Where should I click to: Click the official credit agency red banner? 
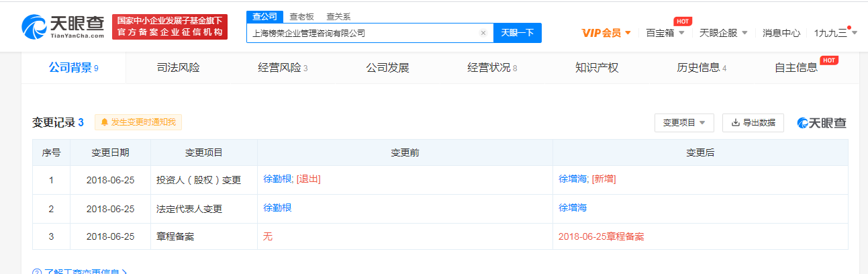click(170, 27)
